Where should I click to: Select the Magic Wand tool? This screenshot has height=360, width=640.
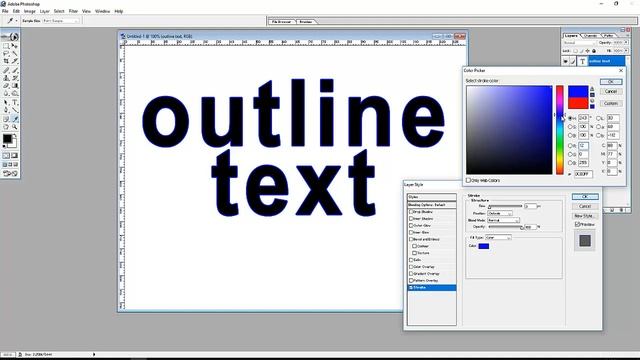(15, 53)
